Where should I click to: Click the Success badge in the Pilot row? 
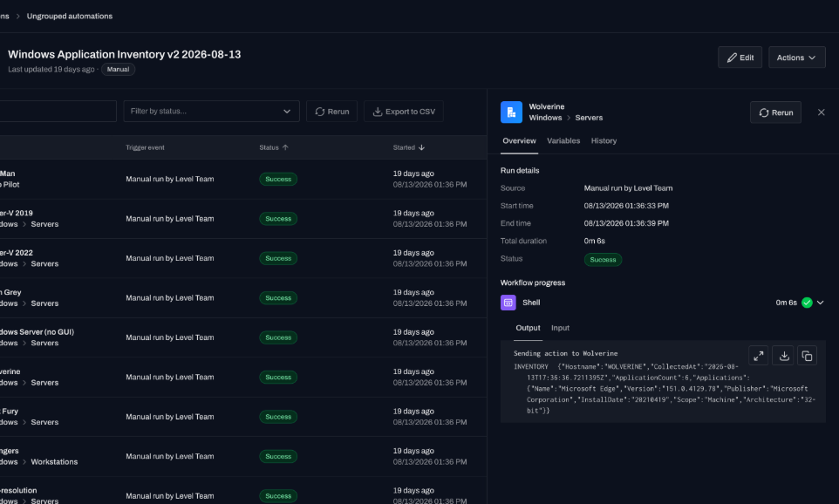(278, 180)
